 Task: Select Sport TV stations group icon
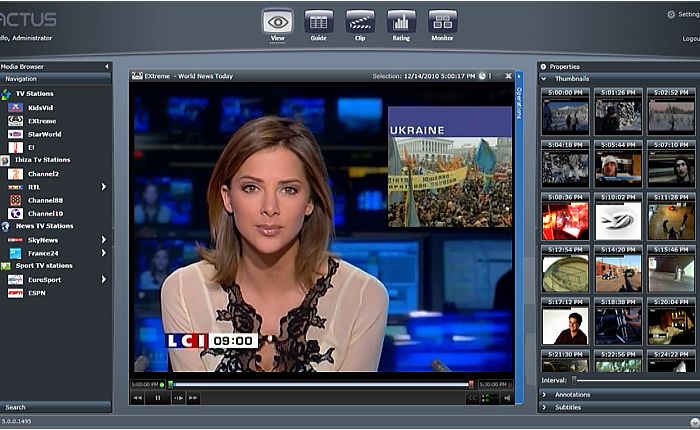point(5,266)
